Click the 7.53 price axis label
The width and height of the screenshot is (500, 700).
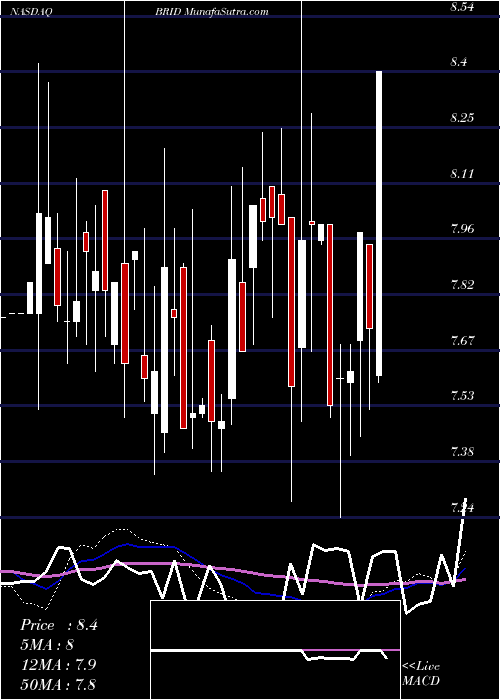pos(462,396)
